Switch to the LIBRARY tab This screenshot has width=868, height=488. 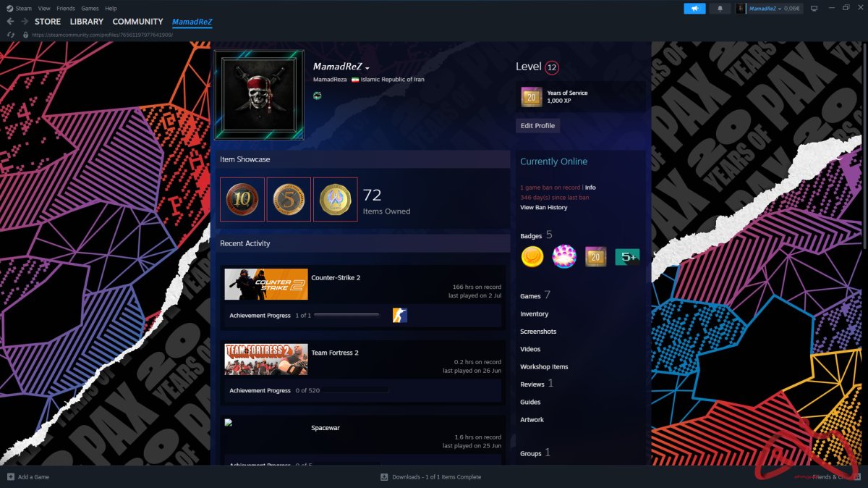[87, 22]
